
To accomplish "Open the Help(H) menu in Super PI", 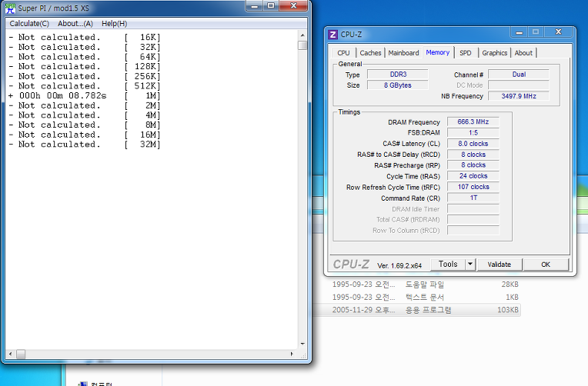I will pyautogui.click(x=115, y=24).
